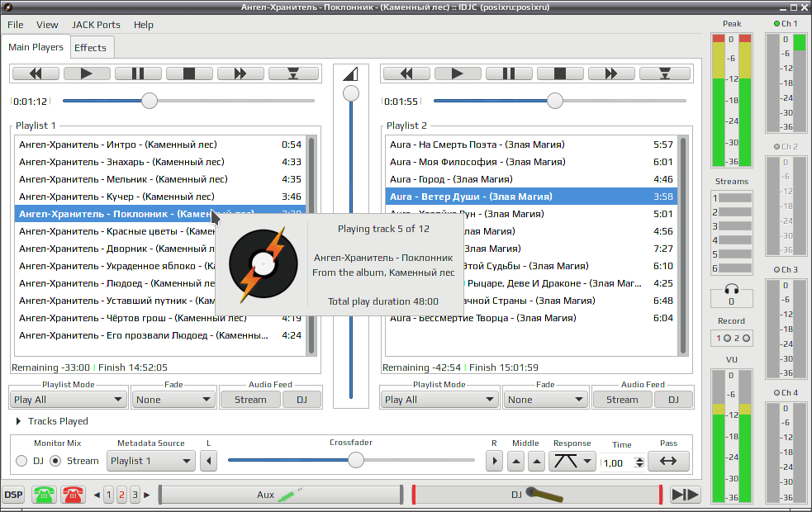The height and width of the screenshot is (512, 812).
Task: Pause the left player (Playlist 1)
Action: tap(138, 73)
